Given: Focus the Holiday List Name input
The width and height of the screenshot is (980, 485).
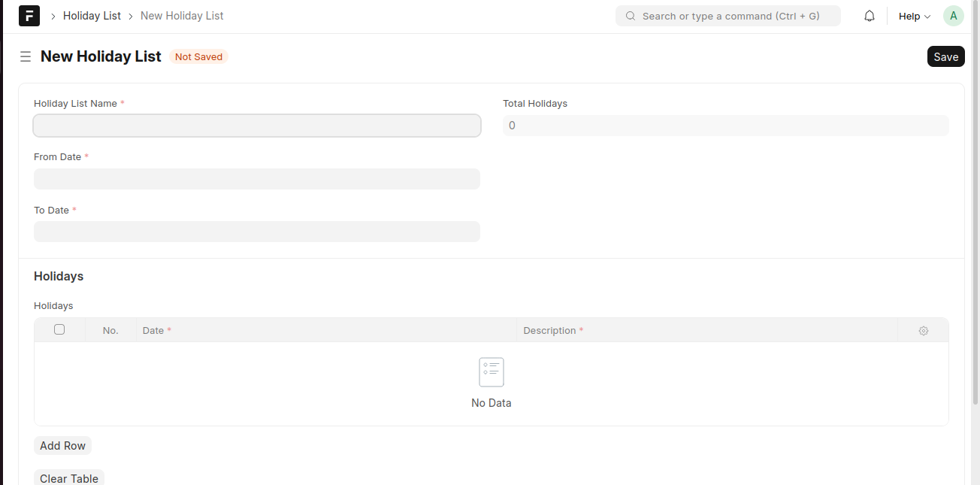Looking at the screenshot, I should [x=256, y=126].
